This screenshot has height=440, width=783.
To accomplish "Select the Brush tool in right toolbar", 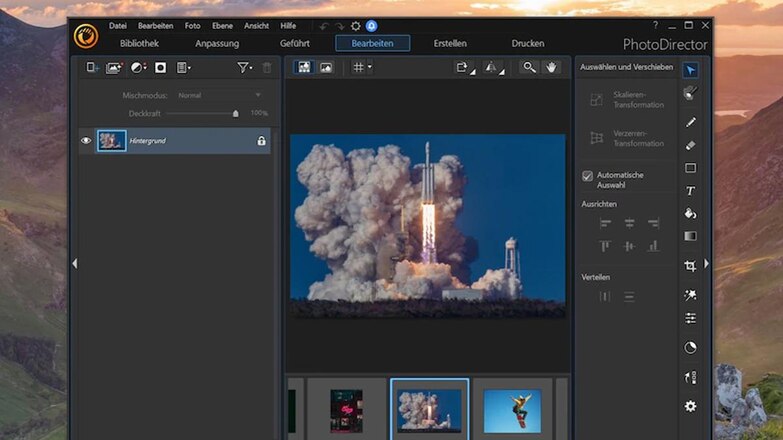I will [x=690, y=122].
